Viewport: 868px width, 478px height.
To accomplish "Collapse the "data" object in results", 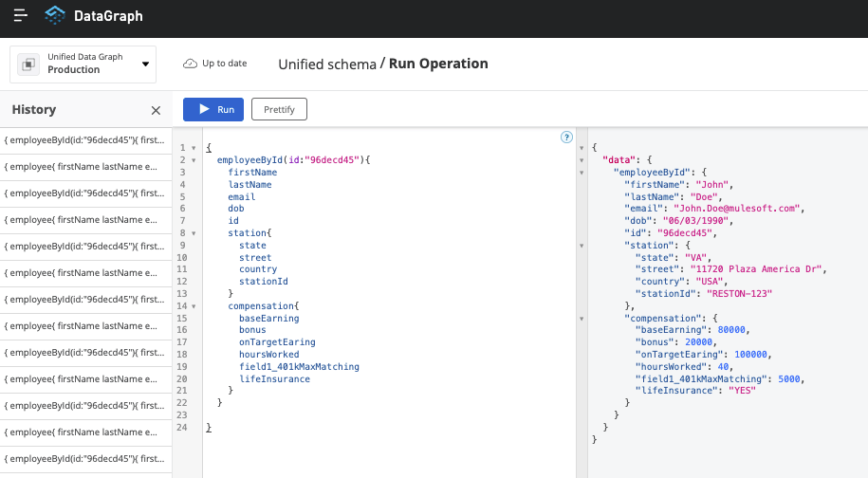I will pyautogui.click(x=582, y=160).
